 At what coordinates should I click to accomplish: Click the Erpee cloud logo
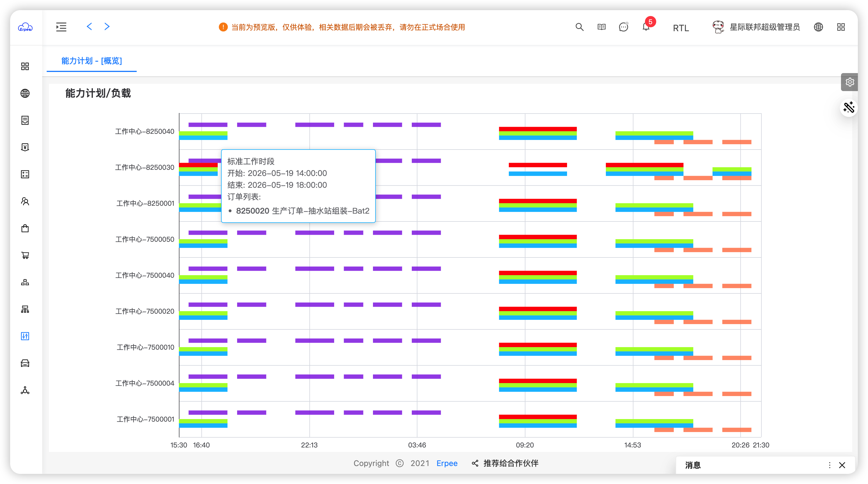pyautogui.click(x=25, y=27)
